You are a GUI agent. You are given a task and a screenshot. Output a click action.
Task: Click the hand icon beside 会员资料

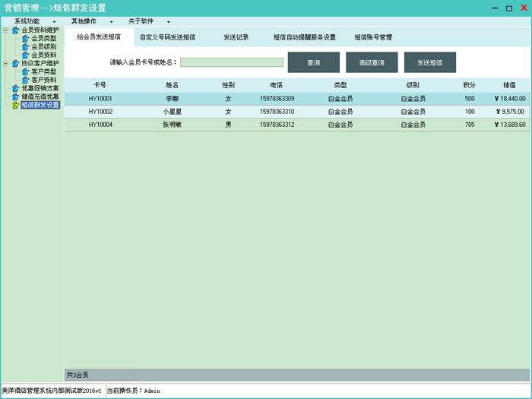pyautogui.click(x=26, y=55)
